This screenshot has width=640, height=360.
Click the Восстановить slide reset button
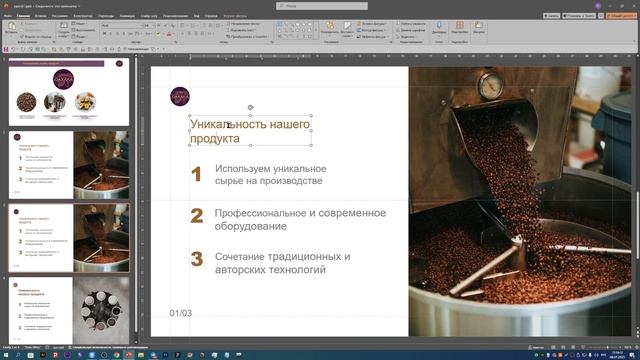coord(84,30)
